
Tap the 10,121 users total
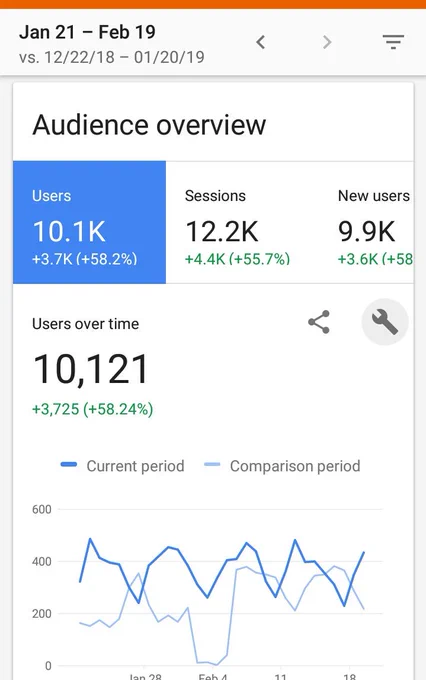click(x=91, y=369)
